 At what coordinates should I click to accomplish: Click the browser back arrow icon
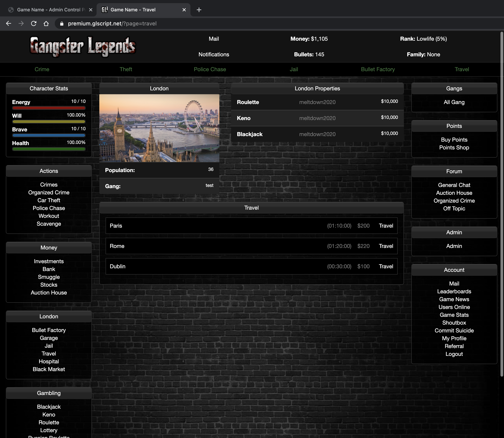click(9, 23)
